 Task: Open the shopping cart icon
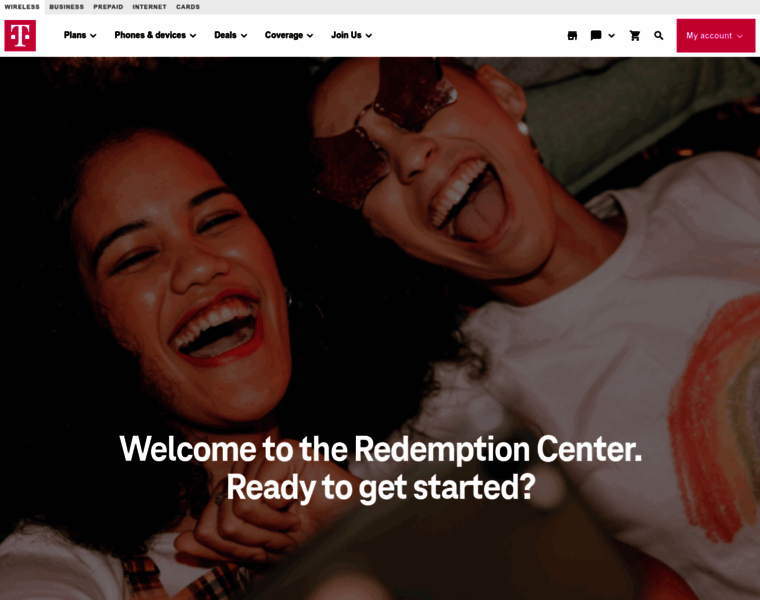click(x=634, y=35)
